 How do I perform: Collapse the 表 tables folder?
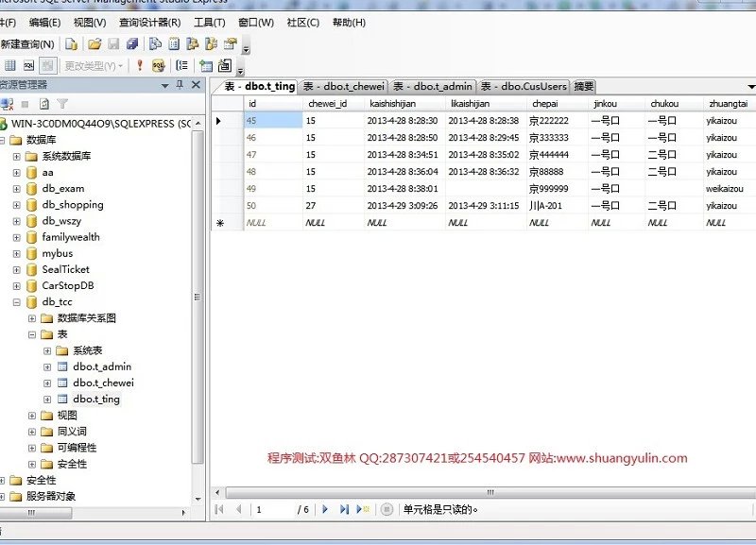(32, 334)
